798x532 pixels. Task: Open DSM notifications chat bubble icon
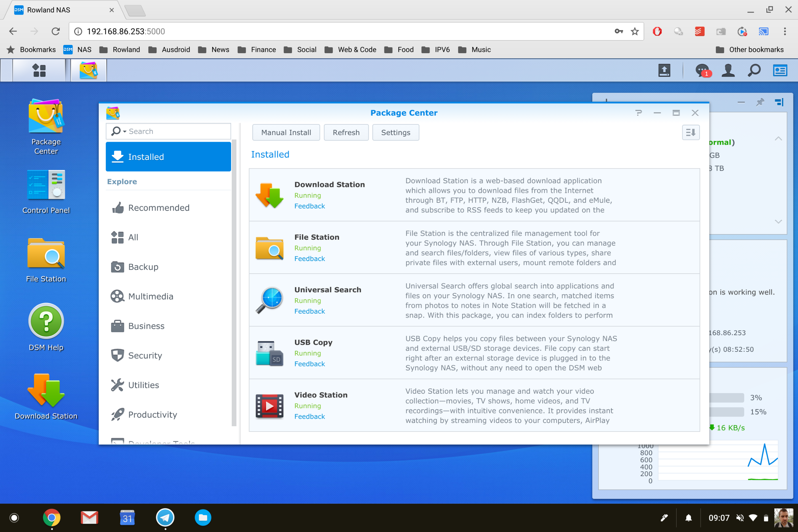tap(702, 70)
